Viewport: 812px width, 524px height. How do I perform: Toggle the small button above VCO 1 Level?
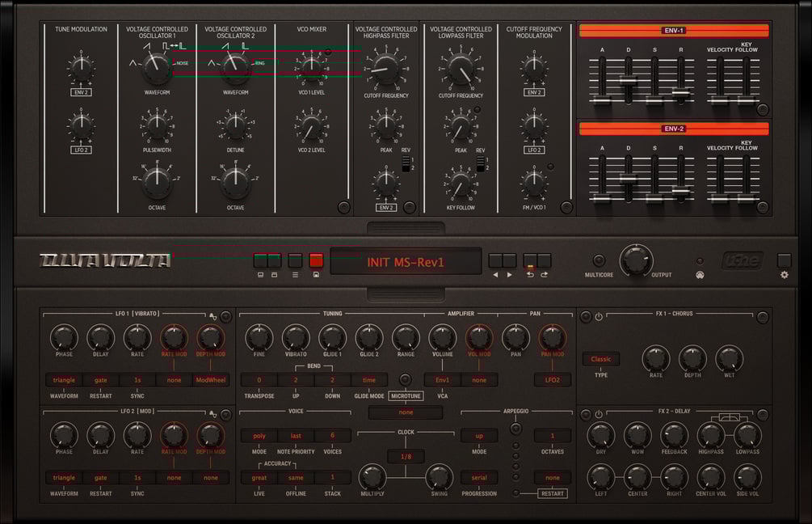point(328,52)
